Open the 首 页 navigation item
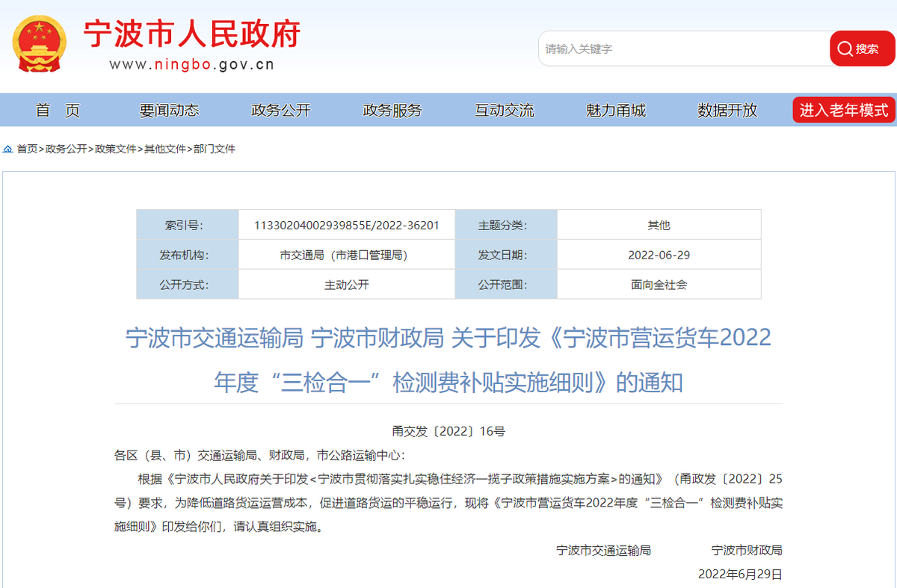 [58, 111]
